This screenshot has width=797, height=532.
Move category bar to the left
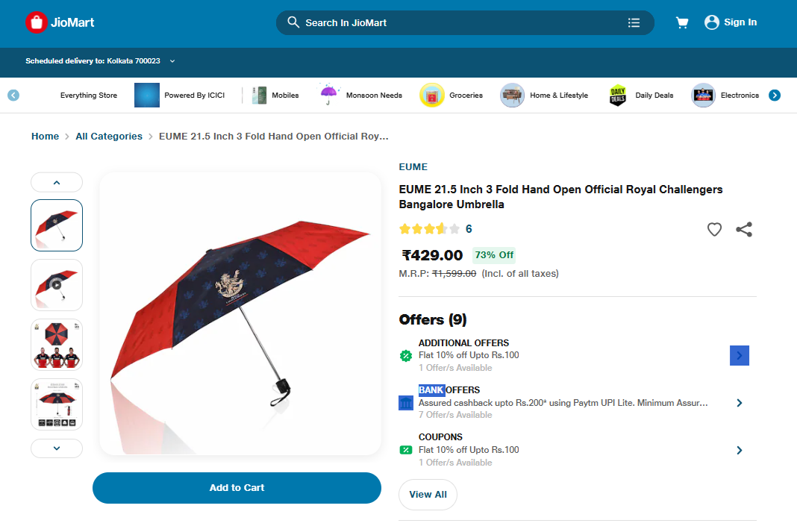tap(13, 95)
